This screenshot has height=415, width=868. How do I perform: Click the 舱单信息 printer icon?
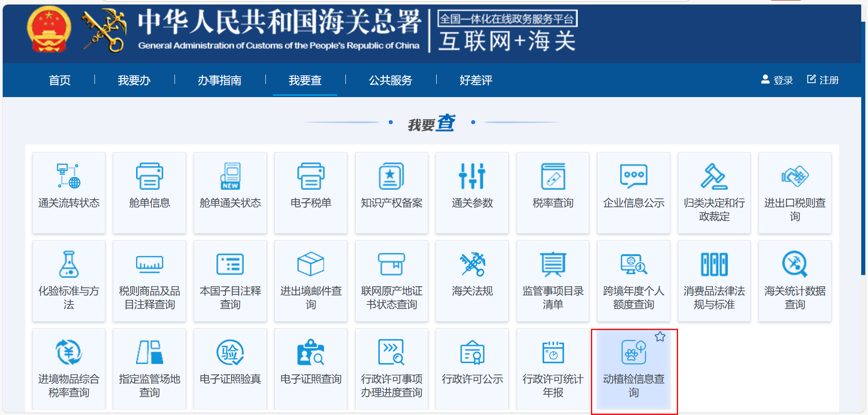click(149, 176)
